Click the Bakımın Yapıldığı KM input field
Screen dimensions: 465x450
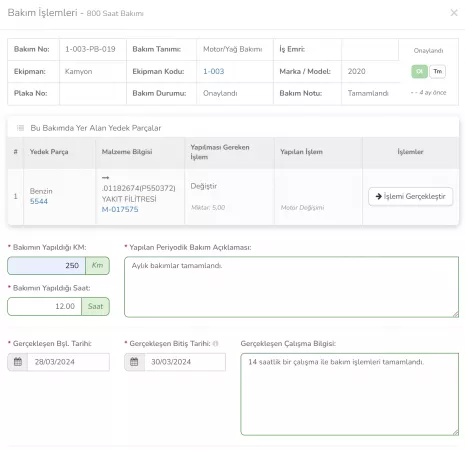pyautogui.click(x=46, y=266)
